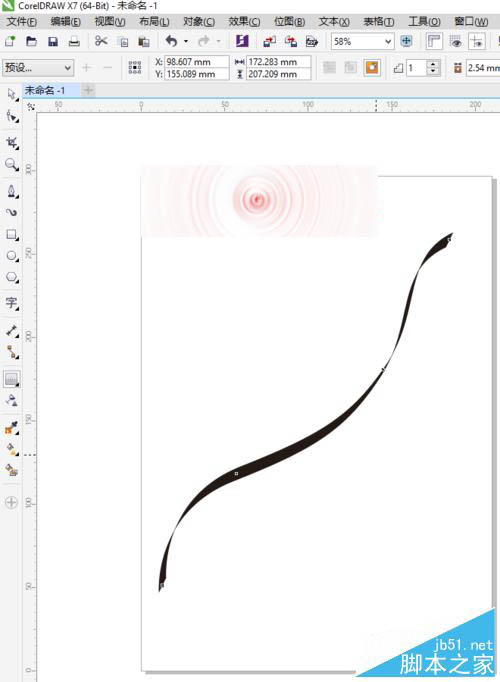Select the pink radial ripple bitmap
The image size is (500, 682).
pos(259,201)
